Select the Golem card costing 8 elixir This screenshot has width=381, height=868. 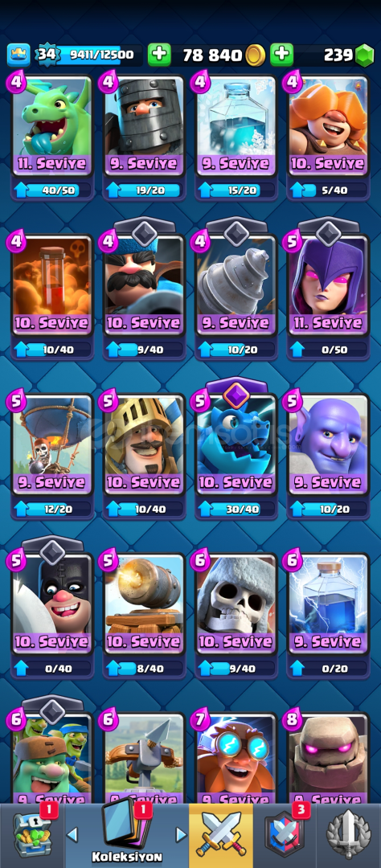click(x=329, y=759)
